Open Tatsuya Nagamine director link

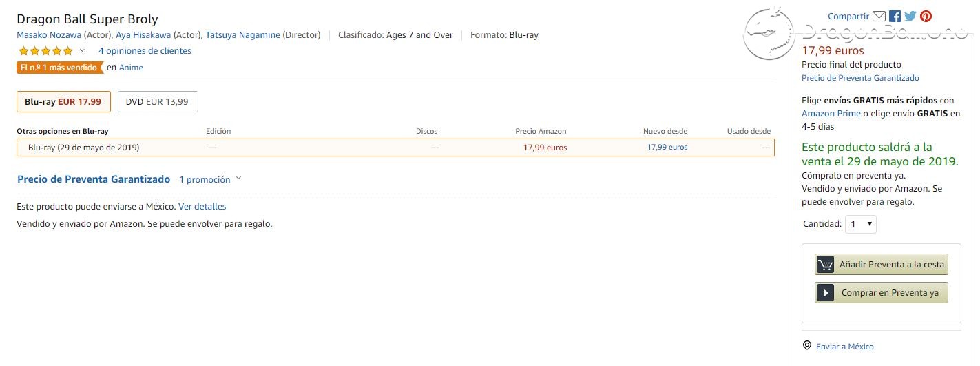click(x=242, y=34)
